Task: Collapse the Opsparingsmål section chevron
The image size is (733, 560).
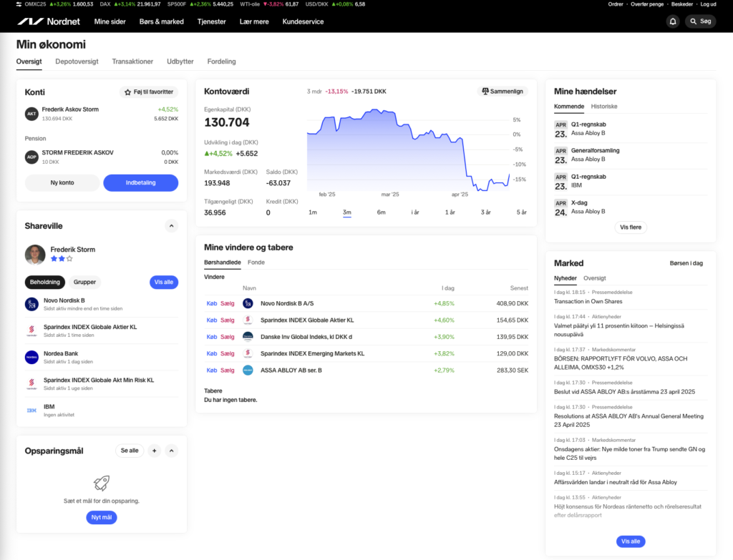Action: (x=171, y=451)
